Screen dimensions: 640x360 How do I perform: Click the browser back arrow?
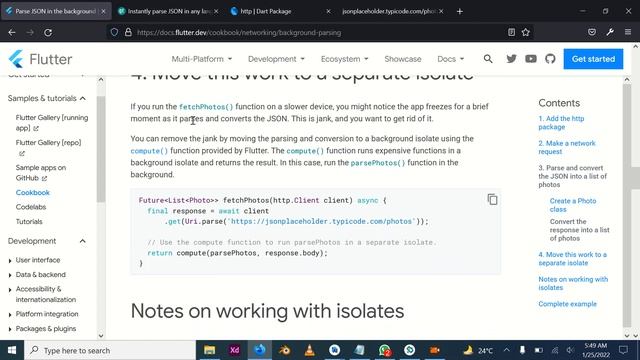click(12, 32)
